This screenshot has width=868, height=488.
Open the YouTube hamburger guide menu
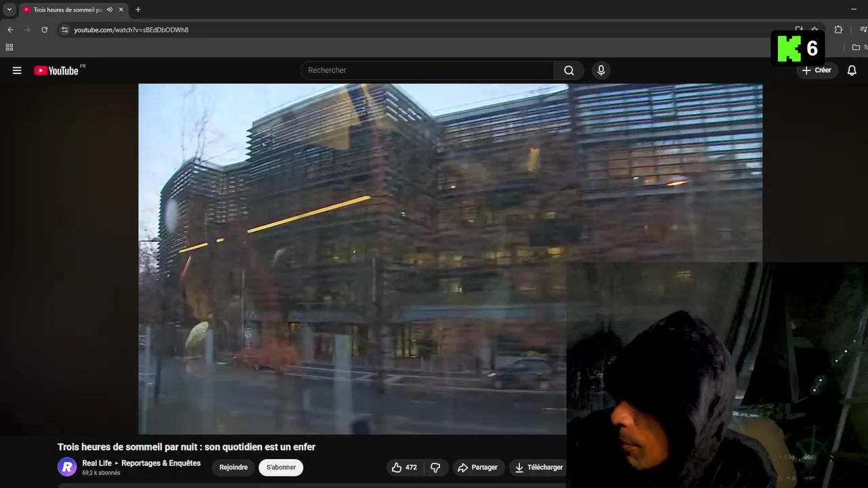click(x=17, y=70)
